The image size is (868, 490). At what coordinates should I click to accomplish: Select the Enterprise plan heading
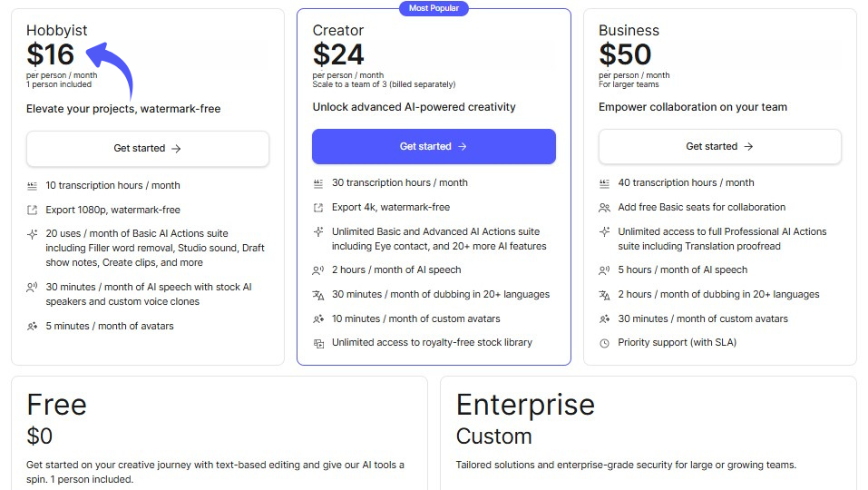pos(525,405)
